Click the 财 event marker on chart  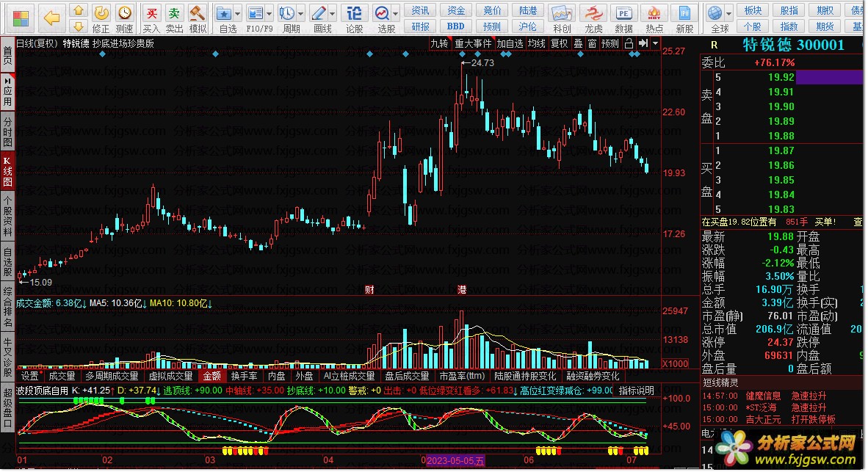pos(369,289)
